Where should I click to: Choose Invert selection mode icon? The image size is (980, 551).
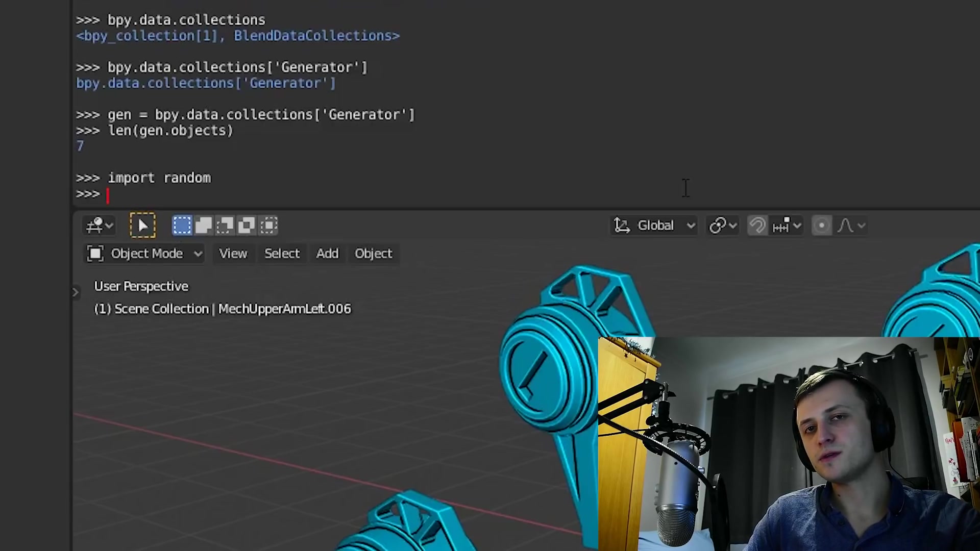pyautogui.click(x=247, y=226)
